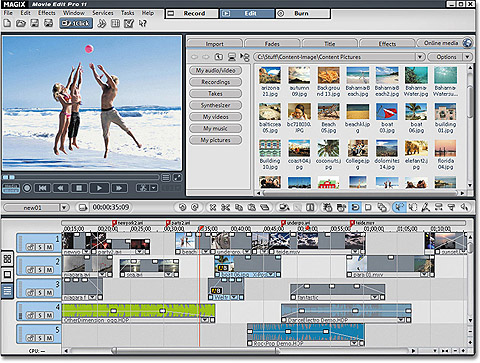Toggle mute on track 2

tap(49, 270)
